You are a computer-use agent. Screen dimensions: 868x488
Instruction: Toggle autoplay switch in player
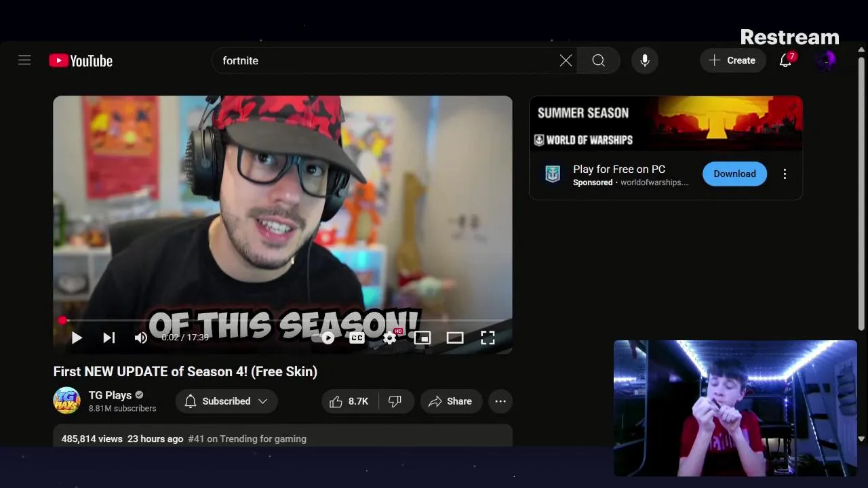(325, 338)
